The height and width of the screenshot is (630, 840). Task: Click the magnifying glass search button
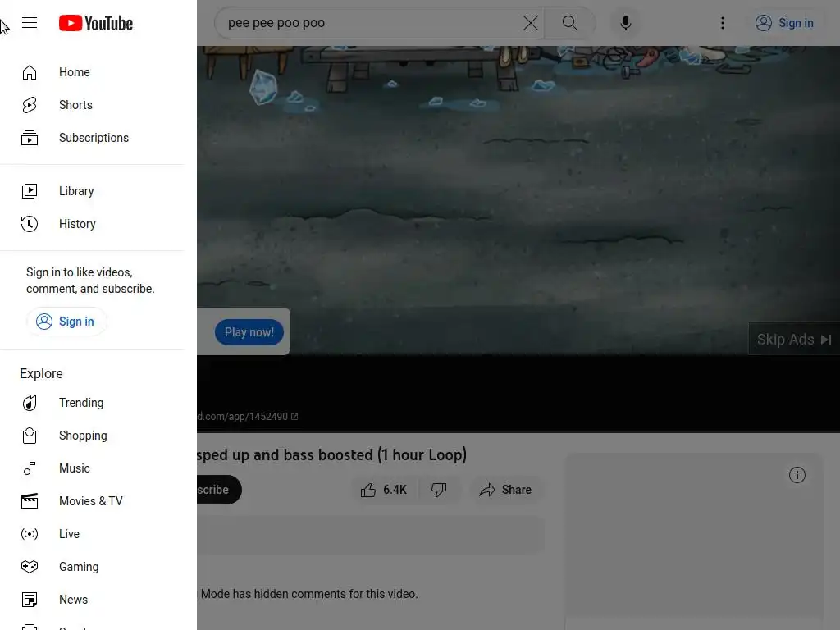pyautogui.click(x=570, y=23)
